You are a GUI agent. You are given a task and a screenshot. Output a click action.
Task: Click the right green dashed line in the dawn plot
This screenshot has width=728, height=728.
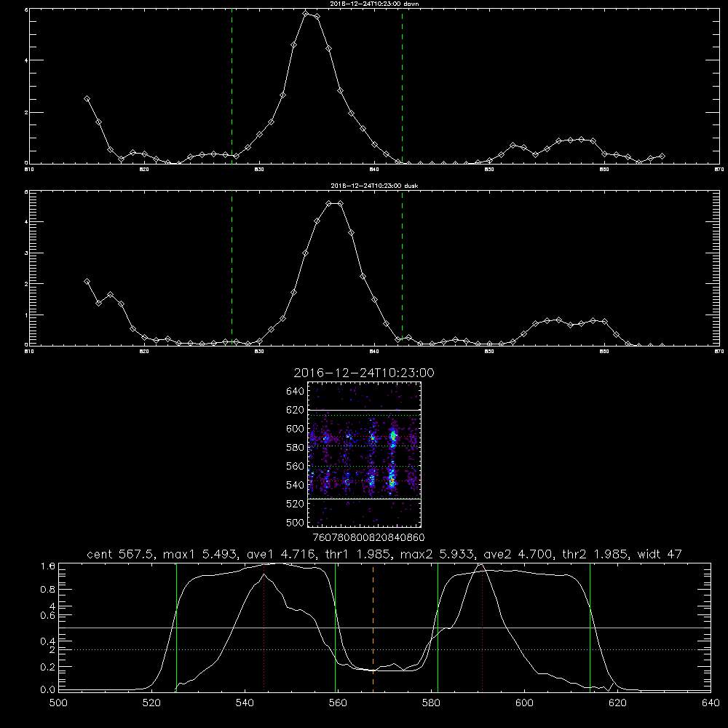(x=402, y=86)
